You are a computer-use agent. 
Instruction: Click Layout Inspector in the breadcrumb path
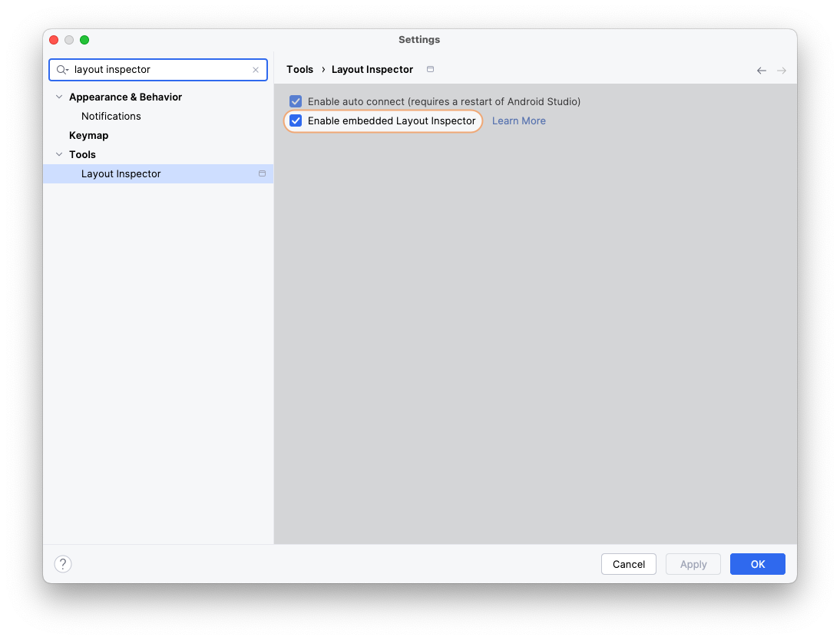point(372,69)
